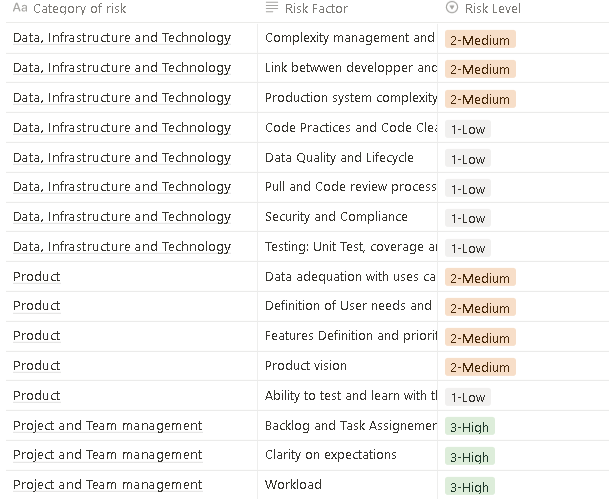
Task: Open Risk Level dropdown for Workload row
Action: point(469,487)
